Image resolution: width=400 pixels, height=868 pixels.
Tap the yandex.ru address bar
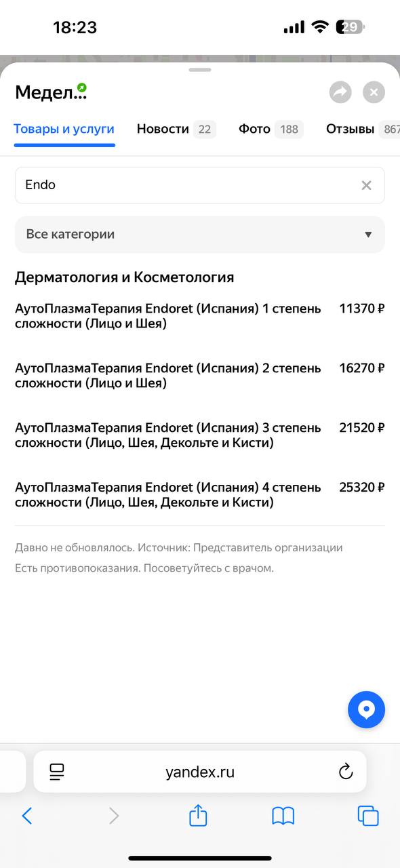pos(200,772)
